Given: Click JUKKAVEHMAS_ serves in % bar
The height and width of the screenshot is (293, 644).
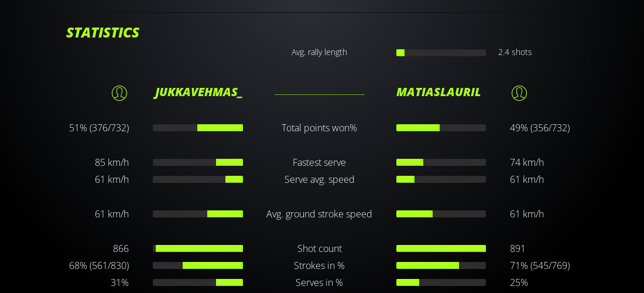Looking at the screenshot, I should coord(198,282).
